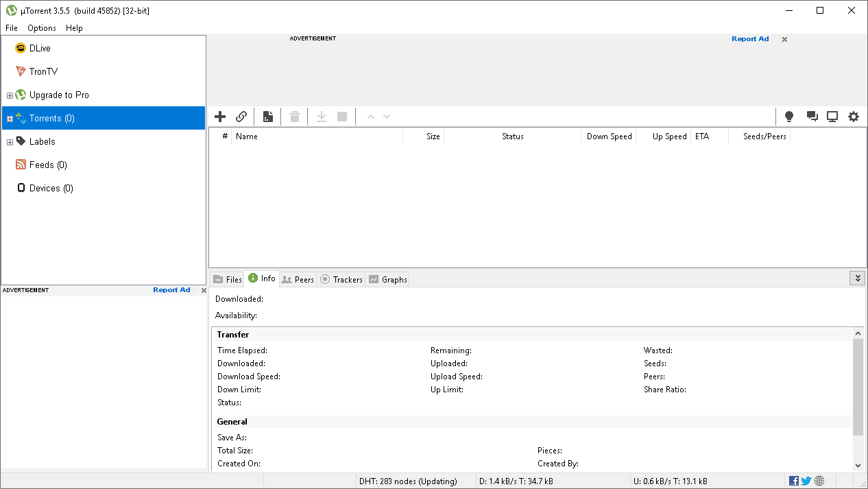Expand the Torrents tree node
The image size is (868, 489).
tap(10, 119)
